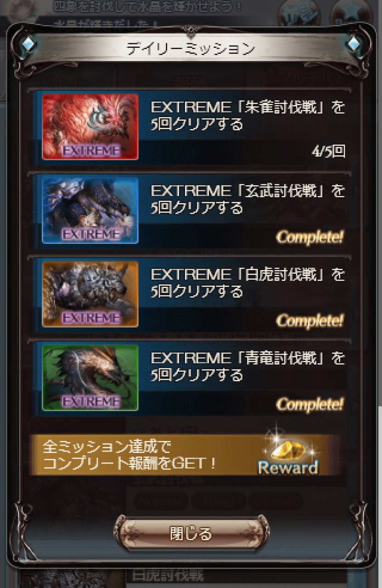382x588 pixels.
Task: Select the 白虎討伐戦 mission row text
Action: [x=247, y=283]
